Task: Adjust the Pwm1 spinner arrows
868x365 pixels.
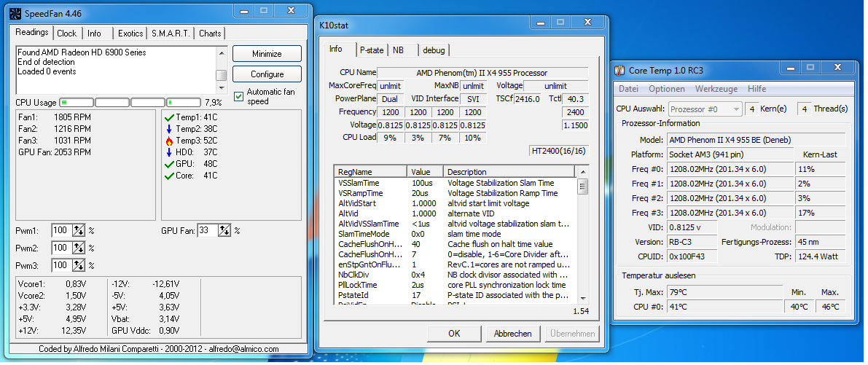Action: (79, 231)
